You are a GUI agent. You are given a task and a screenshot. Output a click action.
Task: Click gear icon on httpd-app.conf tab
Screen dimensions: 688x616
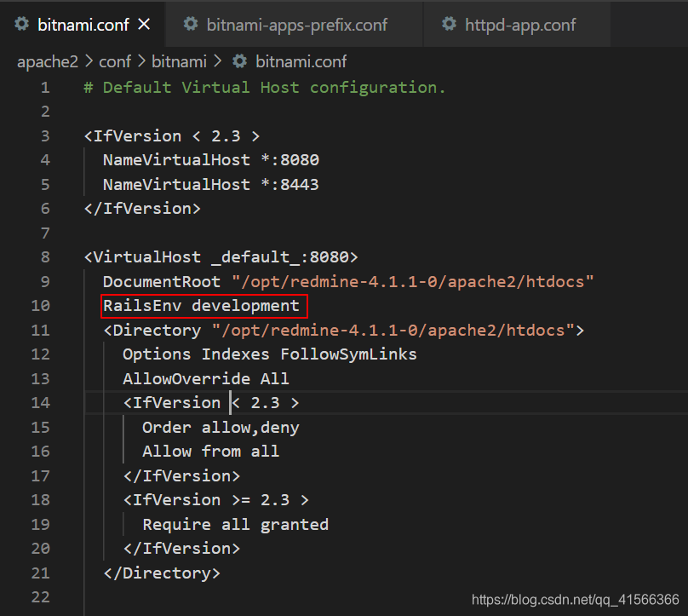(449, 24)
